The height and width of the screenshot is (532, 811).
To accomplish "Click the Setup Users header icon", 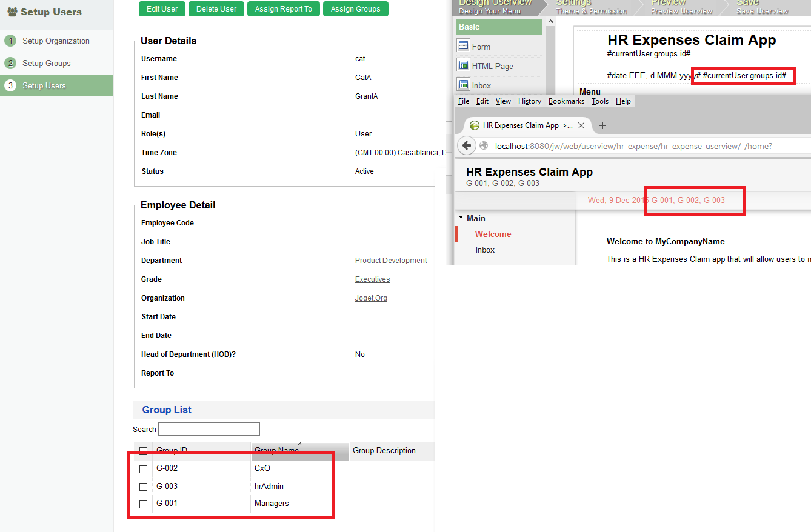I will click(x=12, y=12).
